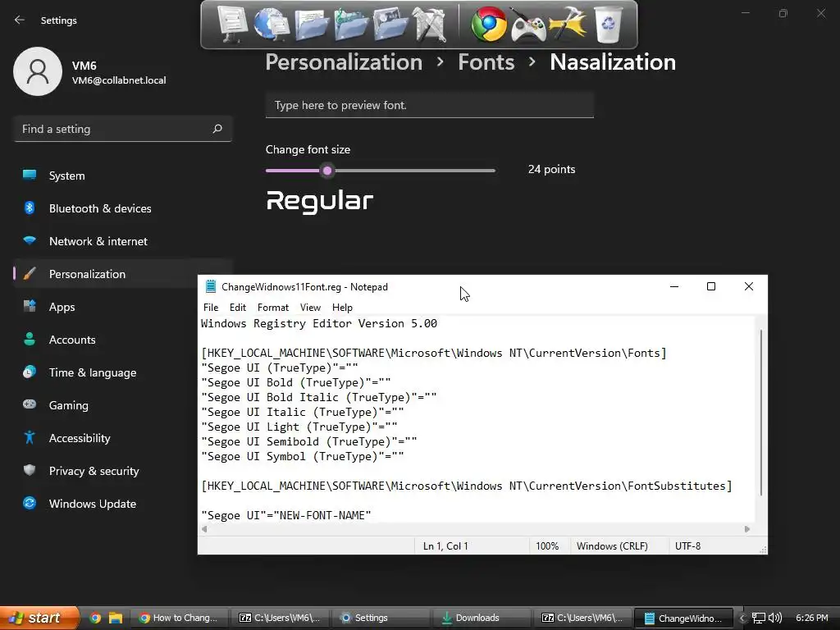Screen dimensions: 840x630
Task: Go back using the Settings back arrow
Action: tap(20, 21)
